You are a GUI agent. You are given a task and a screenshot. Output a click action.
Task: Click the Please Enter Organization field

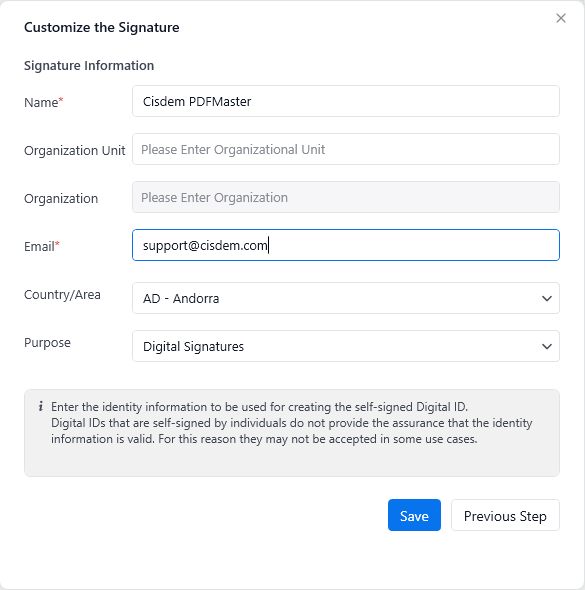click(346, 197)
